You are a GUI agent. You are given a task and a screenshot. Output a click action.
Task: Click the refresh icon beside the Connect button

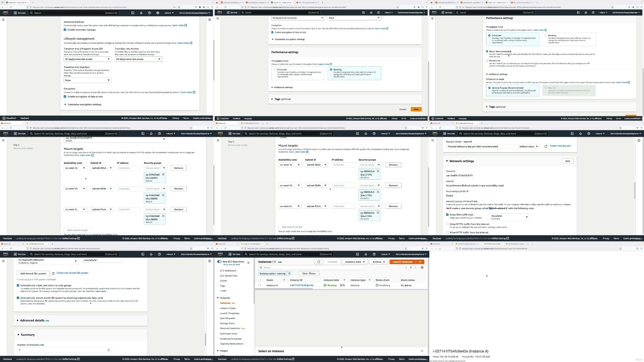318,262
